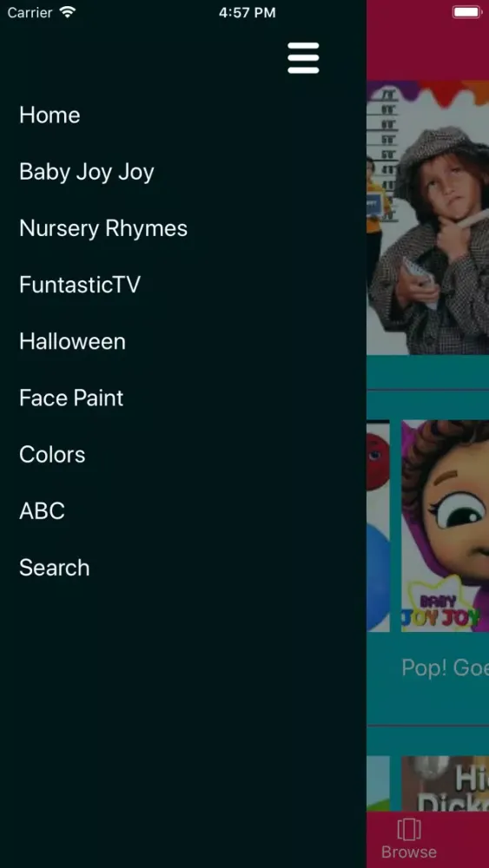Close the drawer with the hamburger icon
489x868 pixels.
303,58
